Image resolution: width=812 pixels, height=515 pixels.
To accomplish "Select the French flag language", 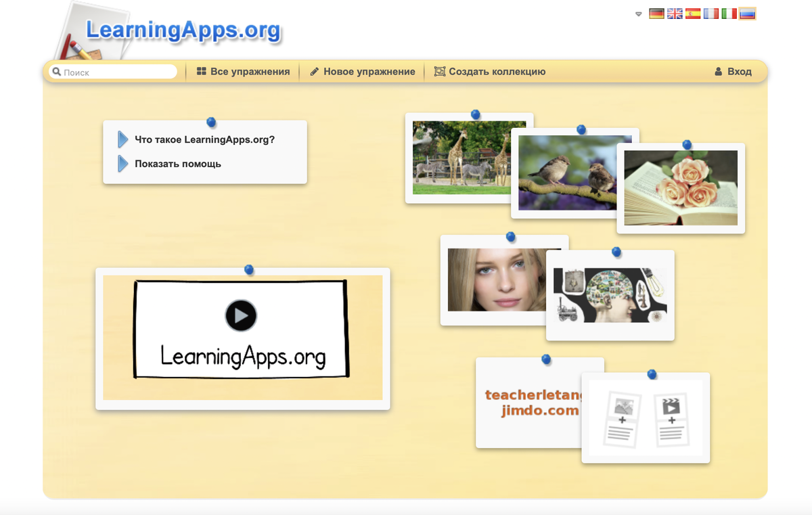I will (x=711, y=14).
